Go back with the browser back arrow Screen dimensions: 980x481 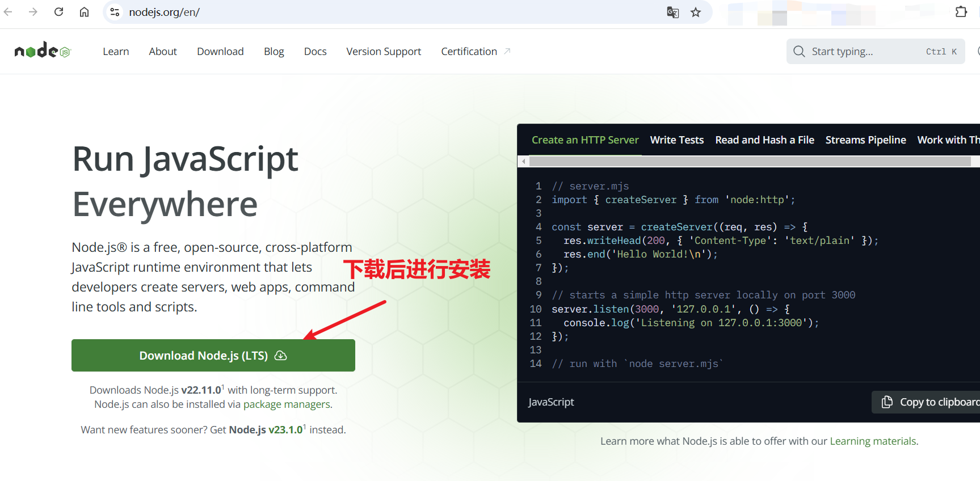point(8,12)
